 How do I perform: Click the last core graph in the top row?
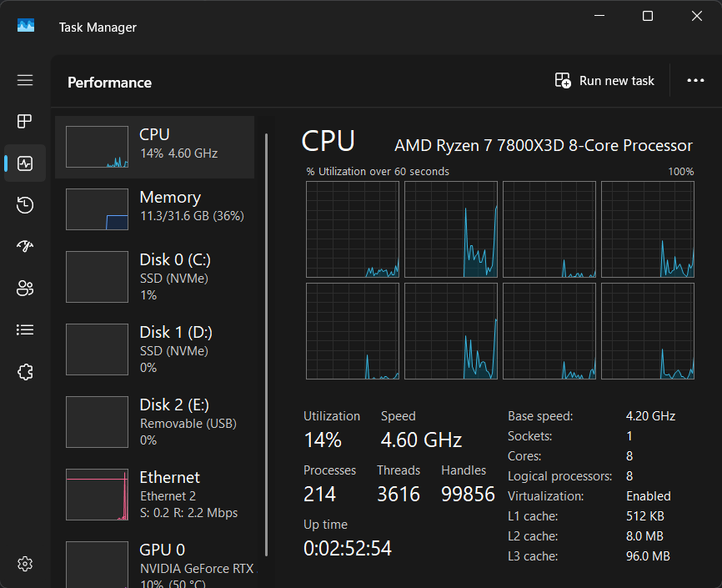648,229
